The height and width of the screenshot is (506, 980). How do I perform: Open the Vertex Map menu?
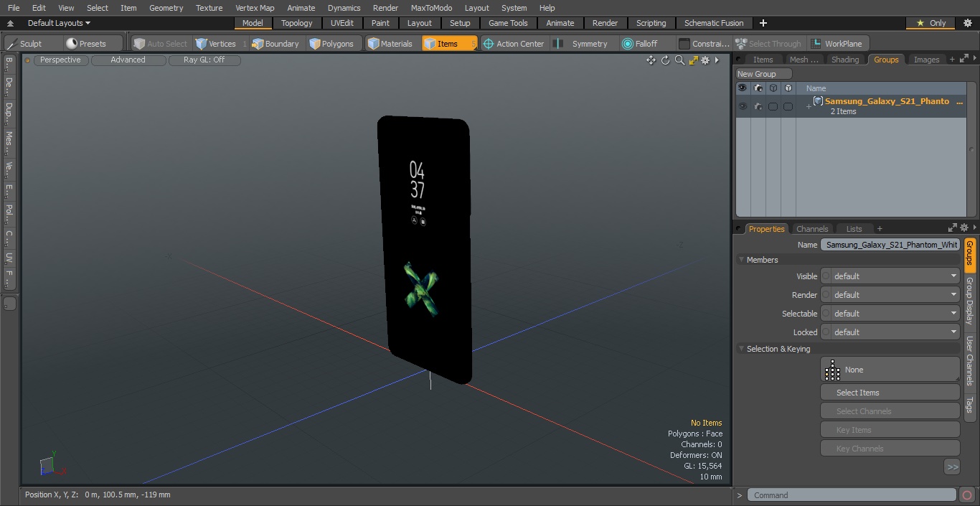click(255, 8)
